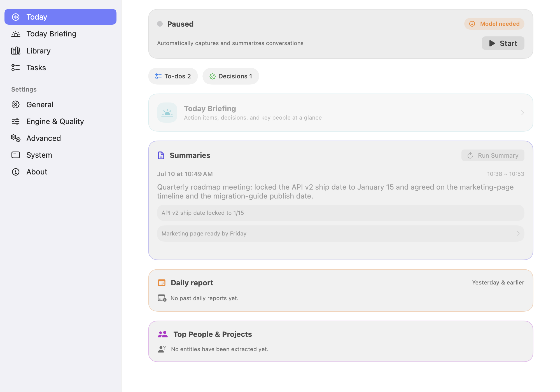This screenshot has height=392, width=560.
Task: Open Today Briefing from the sidebar
Action: point(60,34)
